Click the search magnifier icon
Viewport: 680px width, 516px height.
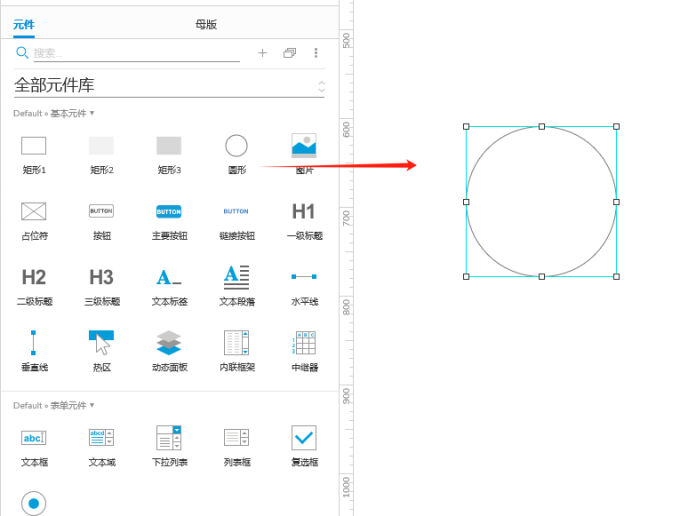[x=22, y=53]
